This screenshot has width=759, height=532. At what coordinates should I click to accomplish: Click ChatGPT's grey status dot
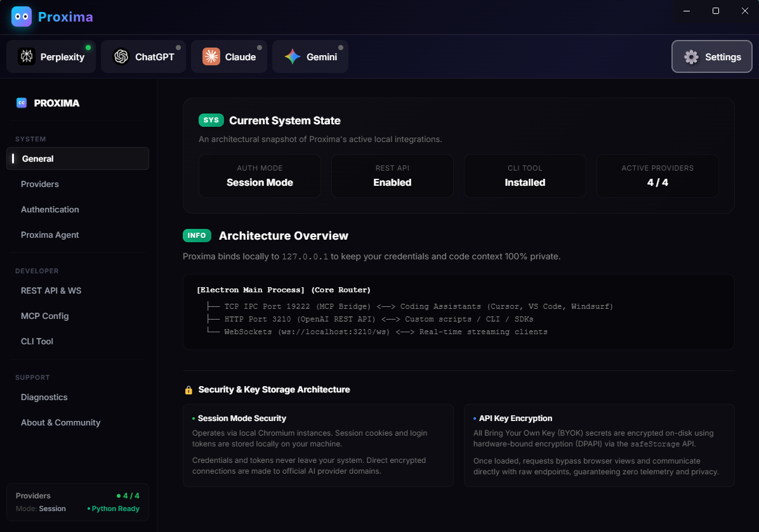coord(178,48)
